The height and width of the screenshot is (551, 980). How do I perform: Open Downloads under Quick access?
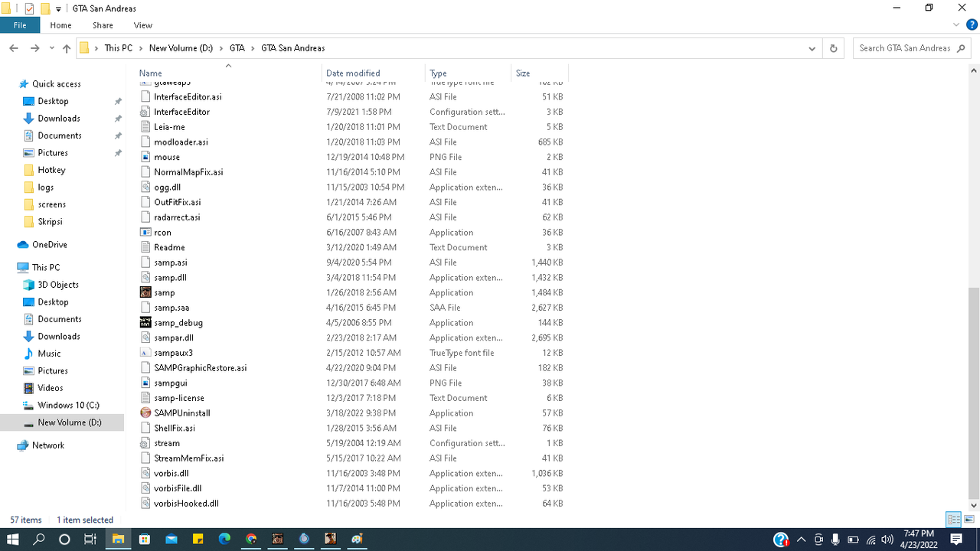(59, 119)
